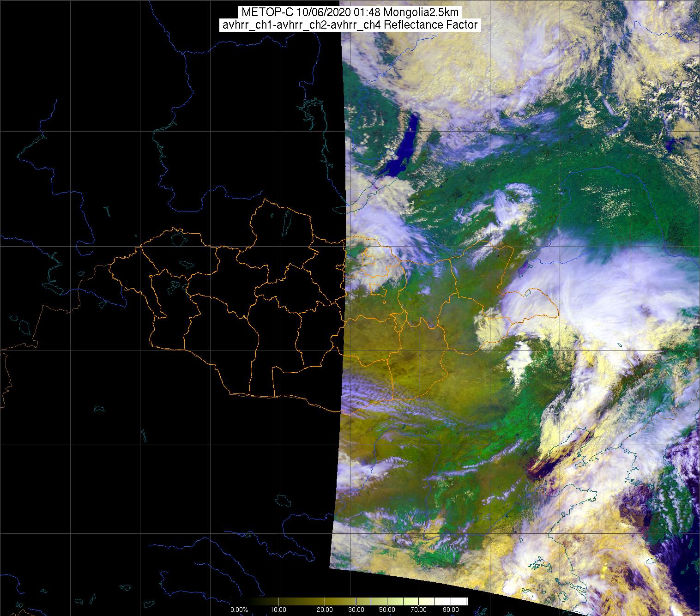This screenshot has height=616, width=700.
Task: Click the 70.00 color scale label
Action: (418, 610)
